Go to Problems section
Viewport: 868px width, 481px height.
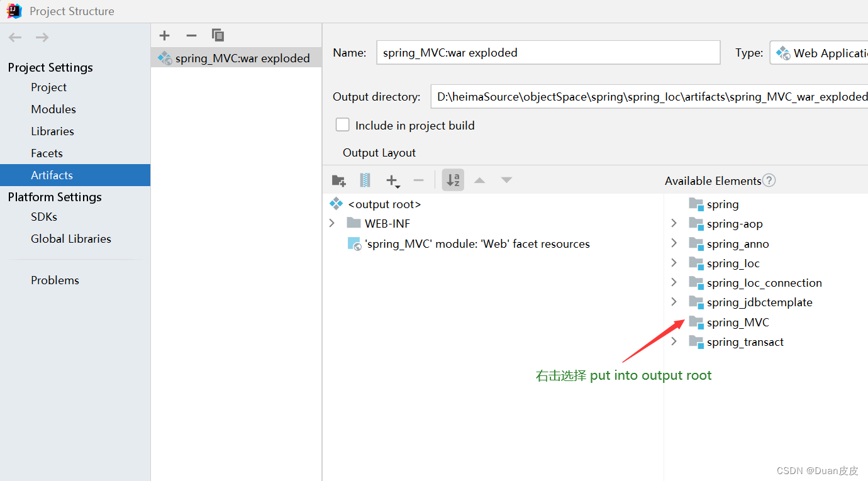coord(55,280)
